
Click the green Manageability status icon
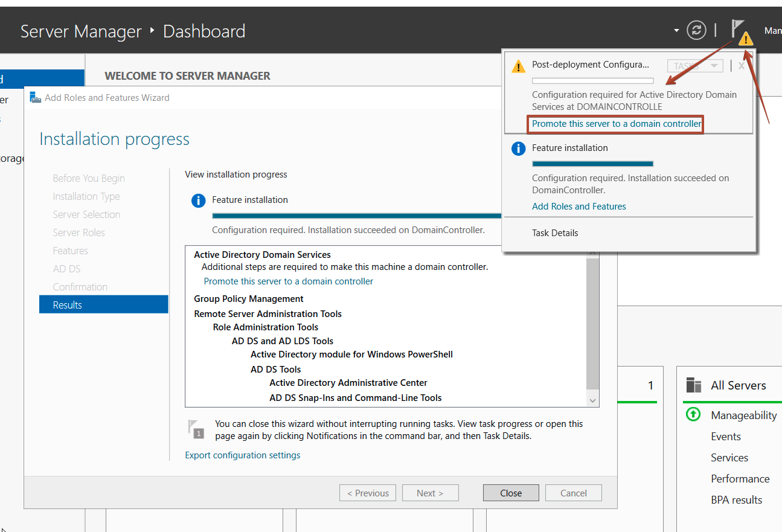693,415
